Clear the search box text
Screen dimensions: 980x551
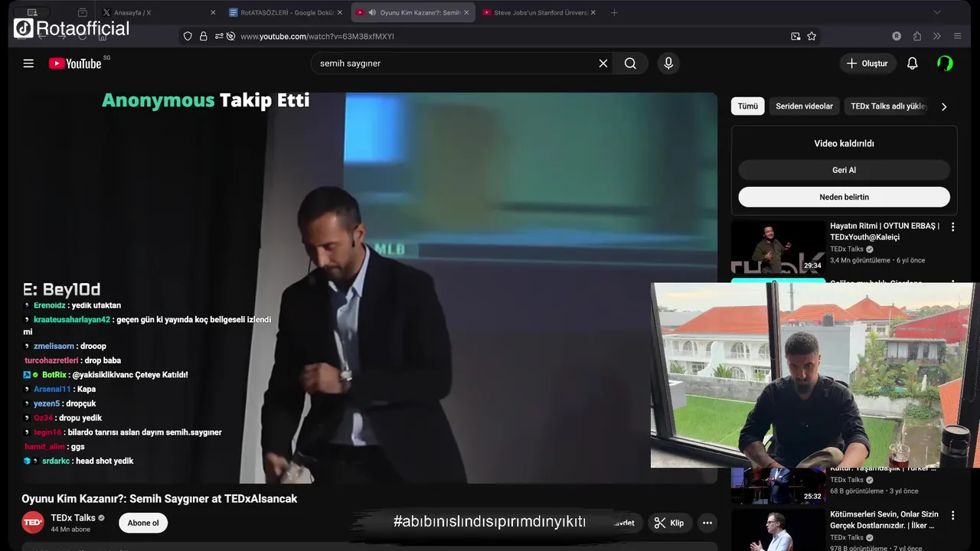tap(603, 64)
